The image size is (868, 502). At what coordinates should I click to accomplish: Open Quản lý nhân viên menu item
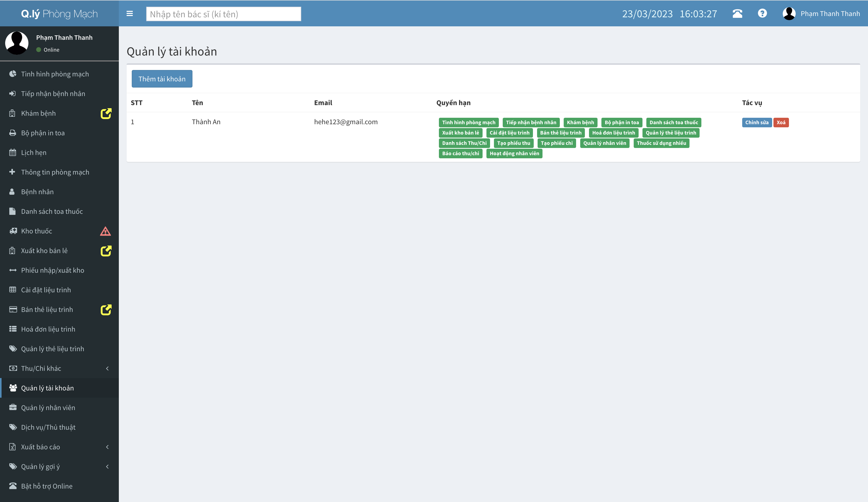pos(59,408)
